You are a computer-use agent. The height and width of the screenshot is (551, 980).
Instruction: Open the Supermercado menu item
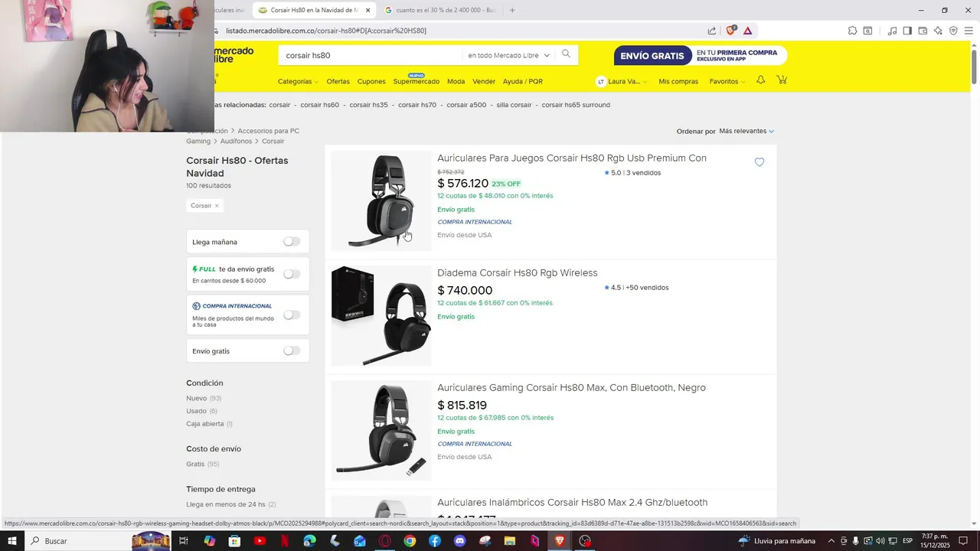click(x=416, y=81)
